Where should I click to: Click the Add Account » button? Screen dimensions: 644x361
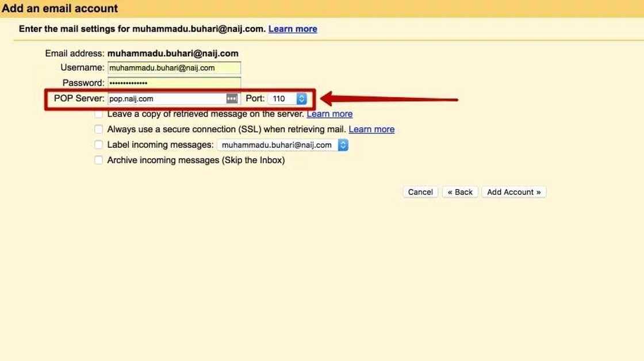click(x=513, y=192)
